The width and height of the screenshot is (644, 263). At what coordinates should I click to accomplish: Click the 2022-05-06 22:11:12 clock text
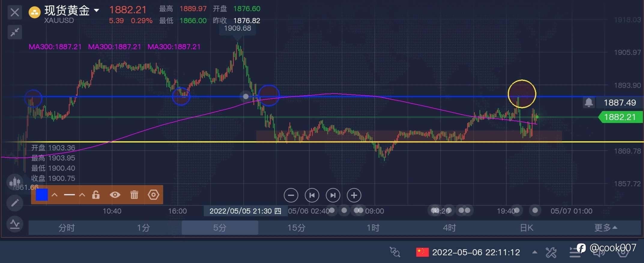[x=476, y=252]
